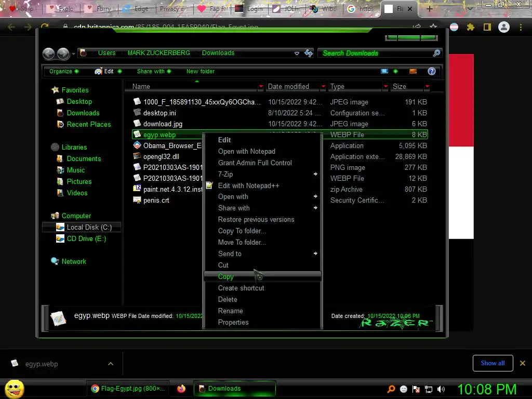This screenshot has width=532, height=399.
Task: Click bookmark star in Chrome address bar
Action: coord(433,26)
